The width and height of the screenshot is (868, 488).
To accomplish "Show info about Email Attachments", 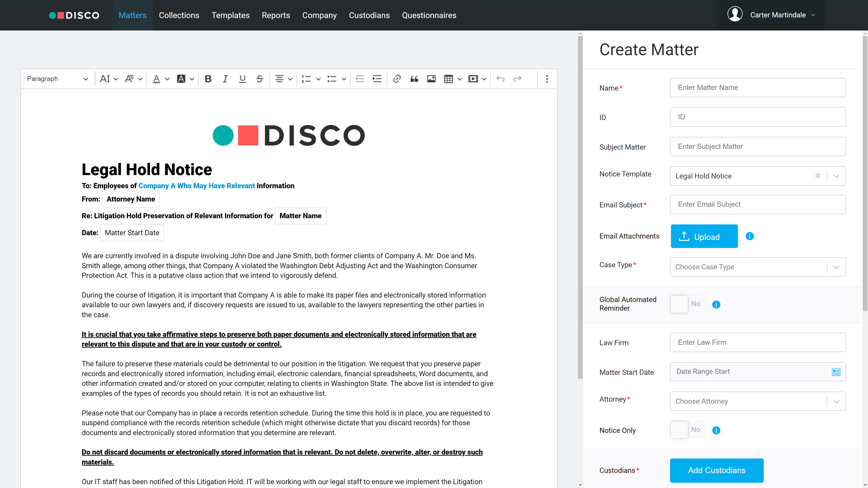I will tap(749, 236).
